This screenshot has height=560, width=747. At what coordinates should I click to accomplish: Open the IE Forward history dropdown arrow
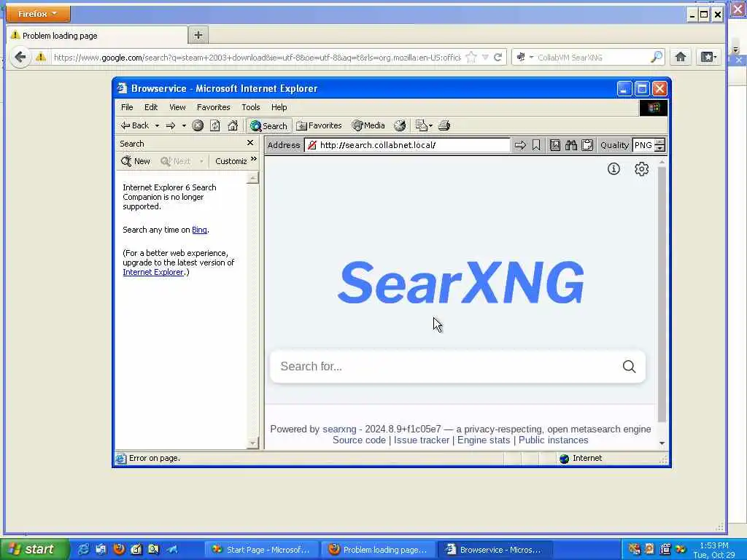point(184,125)
